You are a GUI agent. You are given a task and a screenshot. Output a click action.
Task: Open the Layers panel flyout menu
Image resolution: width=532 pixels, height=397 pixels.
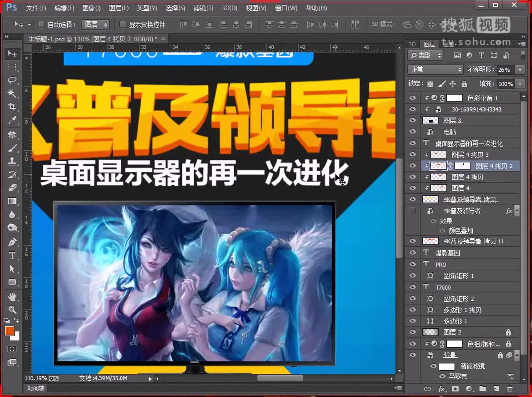[522, 44]
